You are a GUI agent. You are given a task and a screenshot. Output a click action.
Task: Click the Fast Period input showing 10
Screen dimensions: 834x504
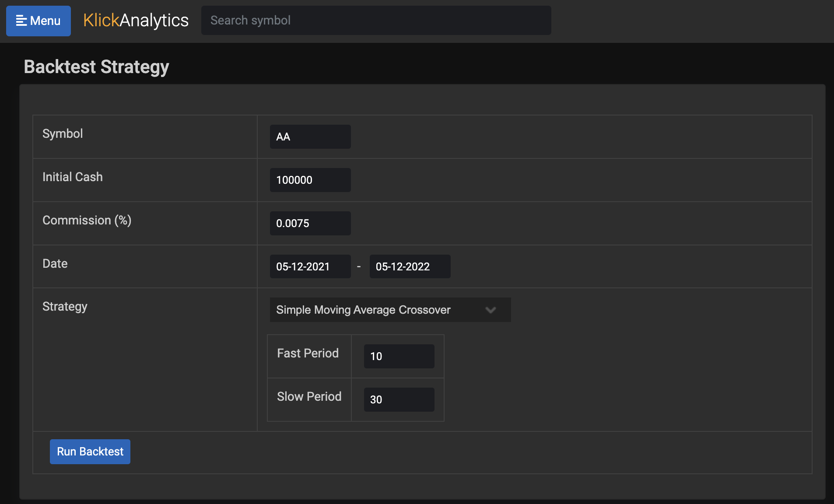pos(399,356)
